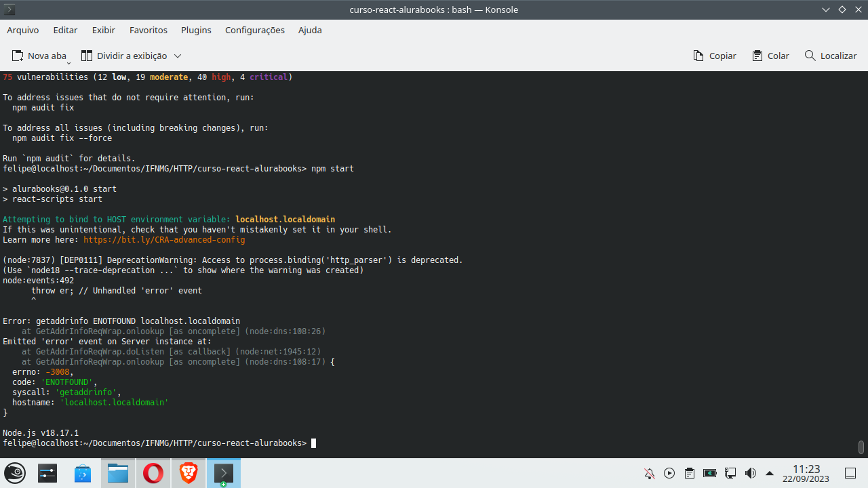The image size is (868, 488).
Task: Click the 'errno: -3008' line
Action: (x=43, y=372)
